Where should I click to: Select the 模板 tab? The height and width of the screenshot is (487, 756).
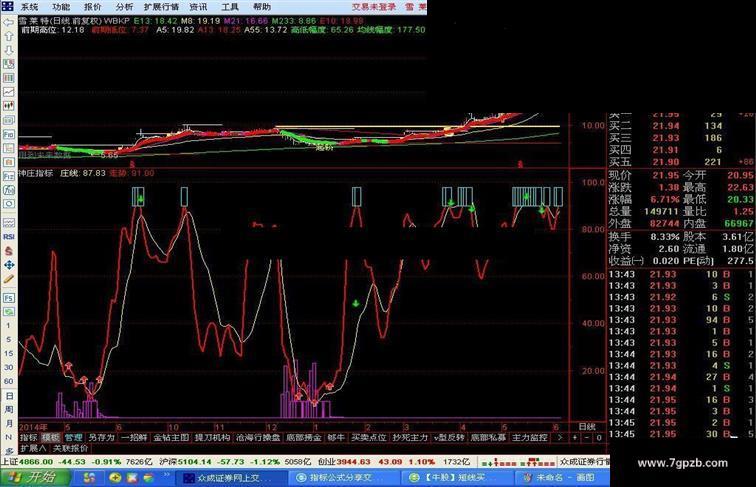(x=51, y=437)
